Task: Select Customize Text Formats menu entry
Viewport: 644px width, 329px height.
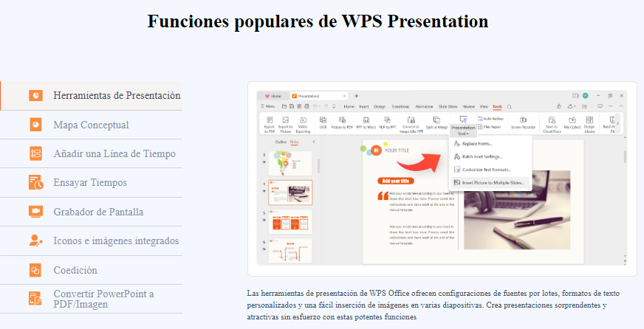Action: (491, 170)
